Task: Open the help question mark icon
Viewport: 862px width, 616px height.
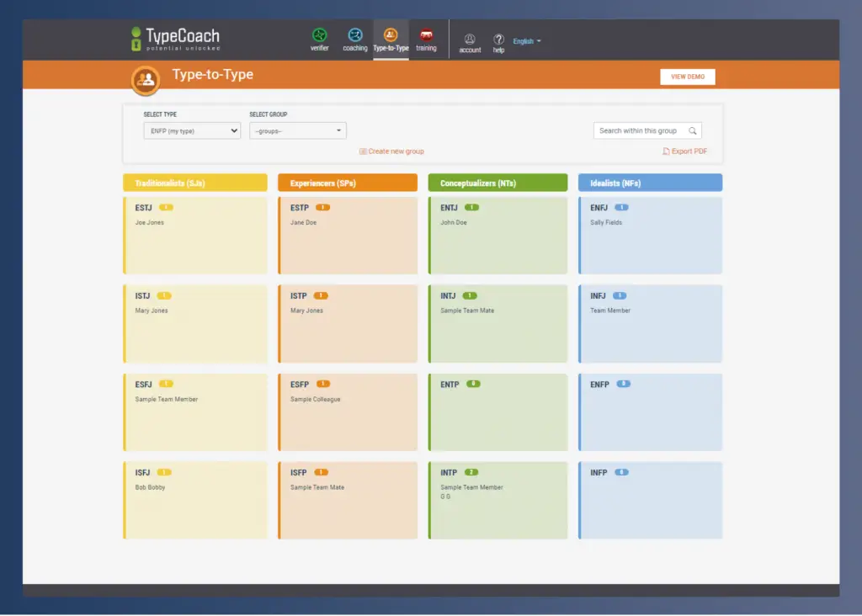Action: click(x=498, y=39)
